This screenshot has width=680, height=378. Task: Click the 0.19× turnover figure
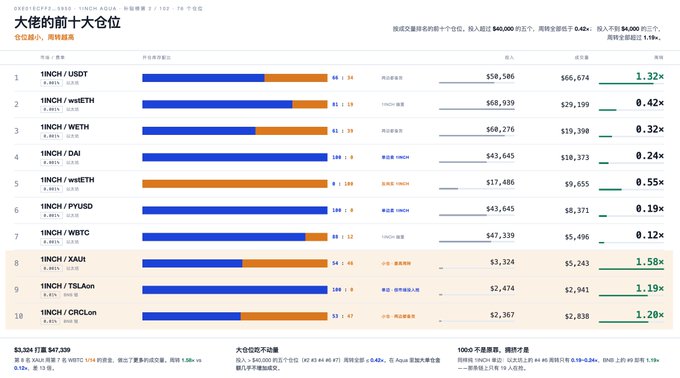point(650,209)
